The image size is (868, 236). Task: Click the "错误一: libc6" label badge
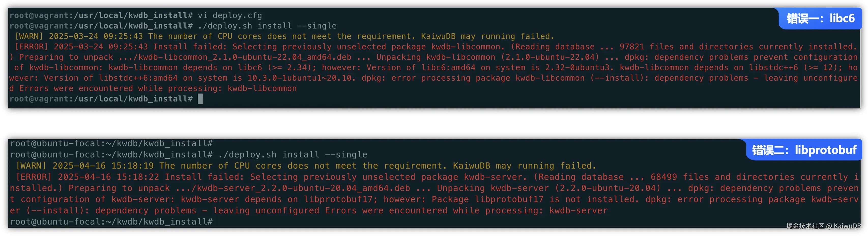tap(820, 19)
